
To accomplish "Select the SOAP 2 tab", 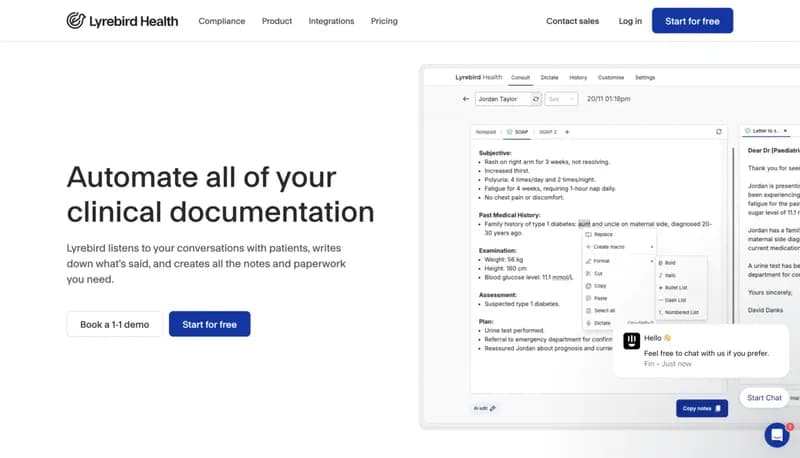I will (548, 132).
